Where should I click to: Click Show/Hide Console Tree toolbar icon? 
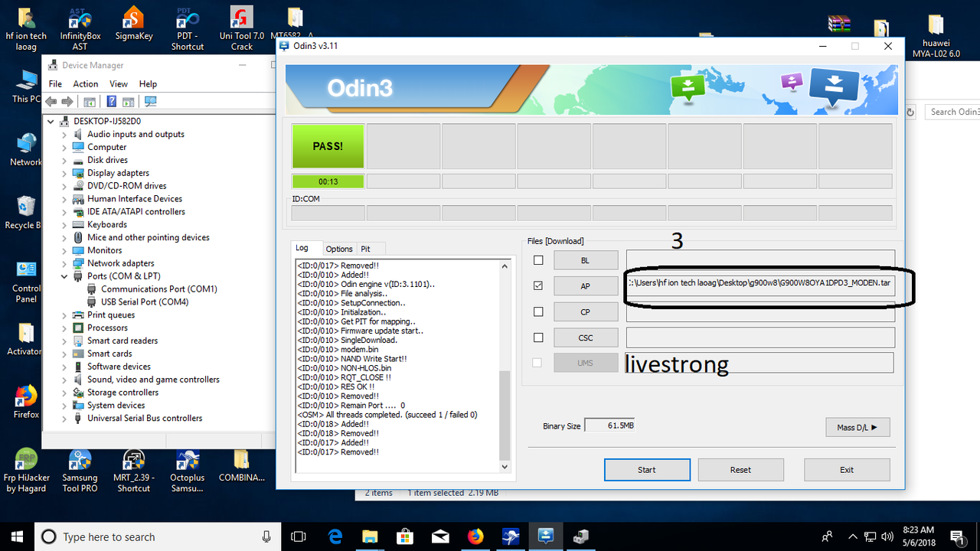pos(89,102)
